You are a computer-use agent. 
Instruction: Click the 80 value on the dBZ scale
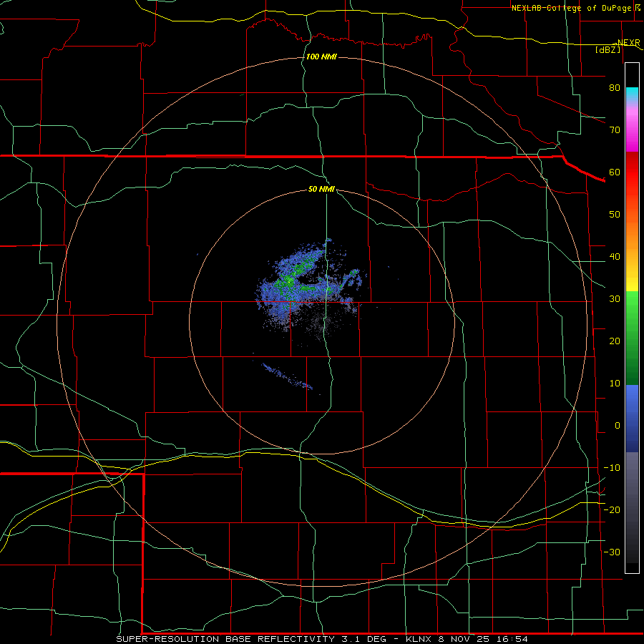(x=615, y=87)
